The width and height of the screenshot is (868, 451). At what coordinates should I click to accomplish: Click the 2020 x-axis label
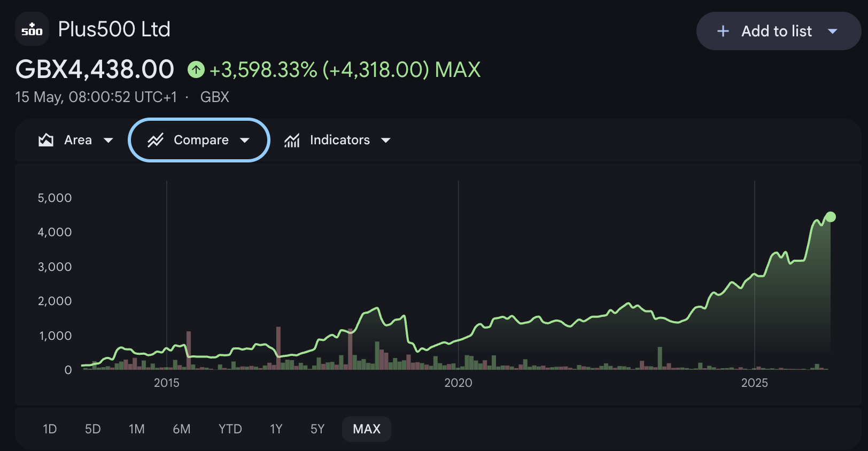coord(459,383)
